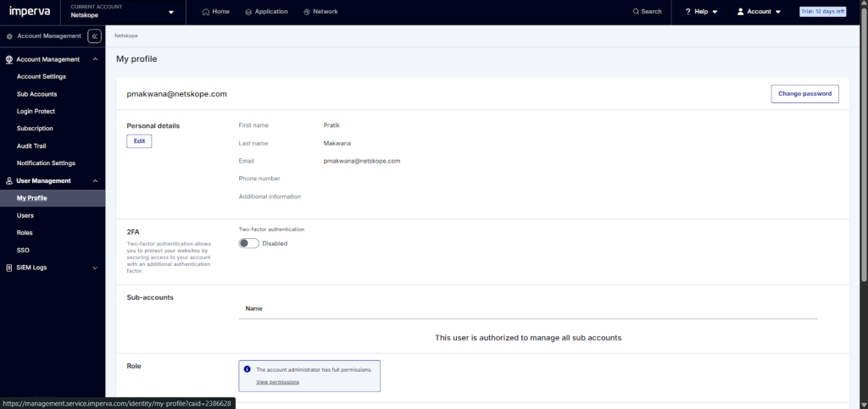Open Subscription in sidebar
Viewport: 868px width, 409px height.
coord(35,128)
